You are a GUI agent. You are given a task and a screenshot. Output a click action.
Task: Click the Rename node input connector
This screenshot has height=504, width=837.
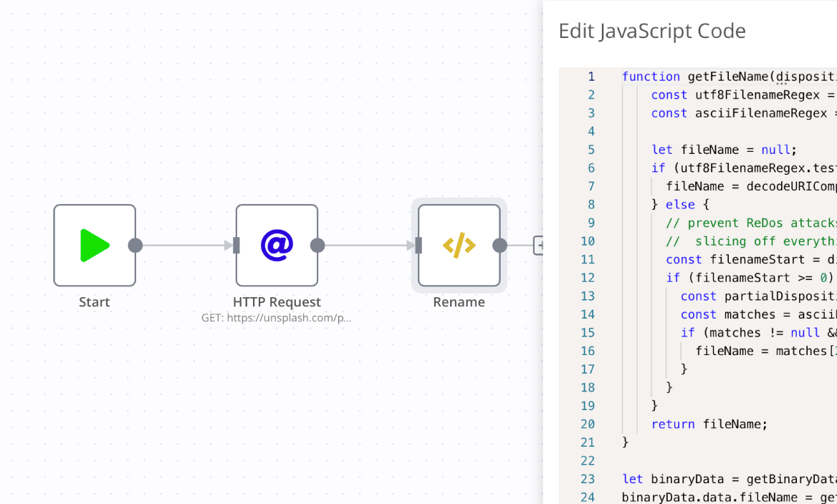(418, 246)
